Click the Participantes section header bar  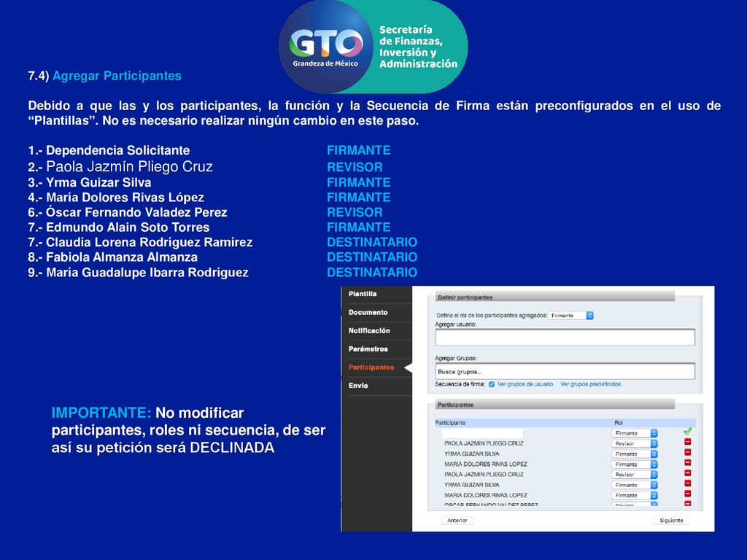point(555,405)
